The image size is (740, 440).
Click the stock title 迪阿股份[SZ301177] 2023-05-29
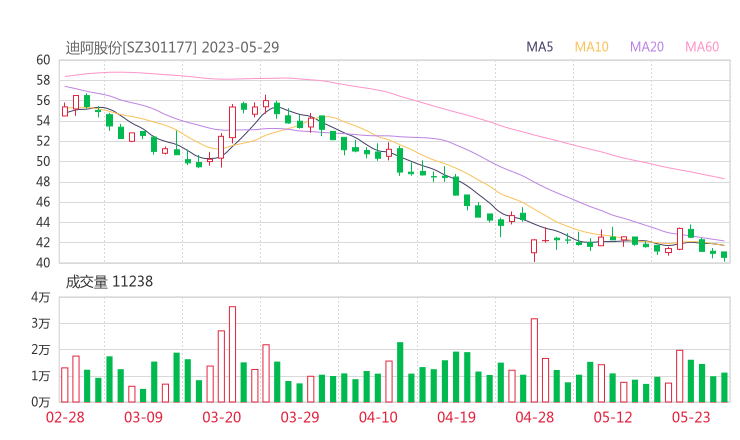click(x=172, y=48)
